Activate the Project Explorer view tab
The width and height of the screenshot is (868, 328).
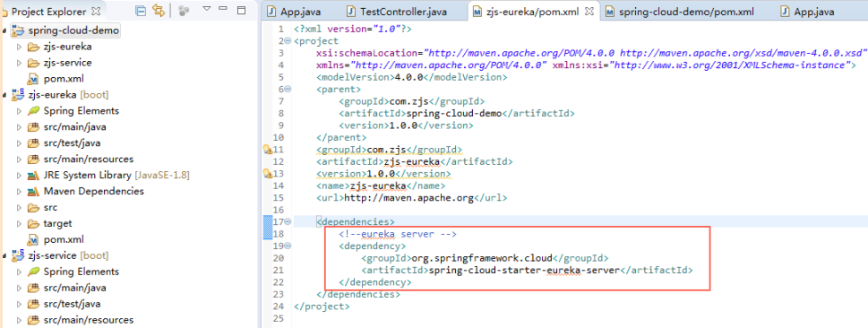(x=48, y=11)
